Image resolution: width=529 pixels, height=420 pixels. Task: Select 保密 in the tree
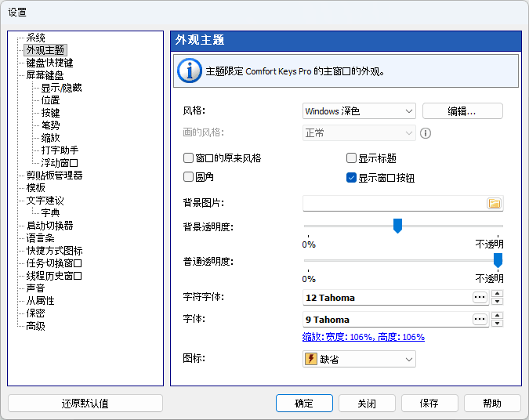pyautogui.click(x=36, y=313)
